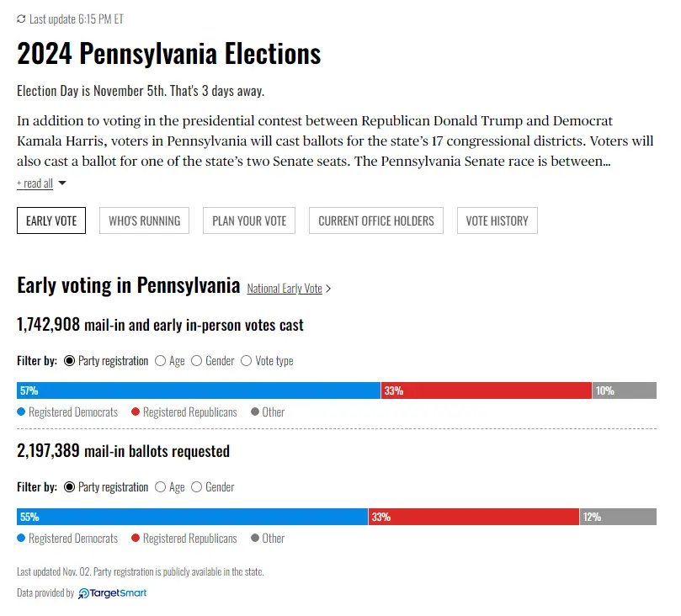Viewport: 681px width, 616px height.
Task: Click the gray Other legend dot under votes cast
Action: (255, 412)
